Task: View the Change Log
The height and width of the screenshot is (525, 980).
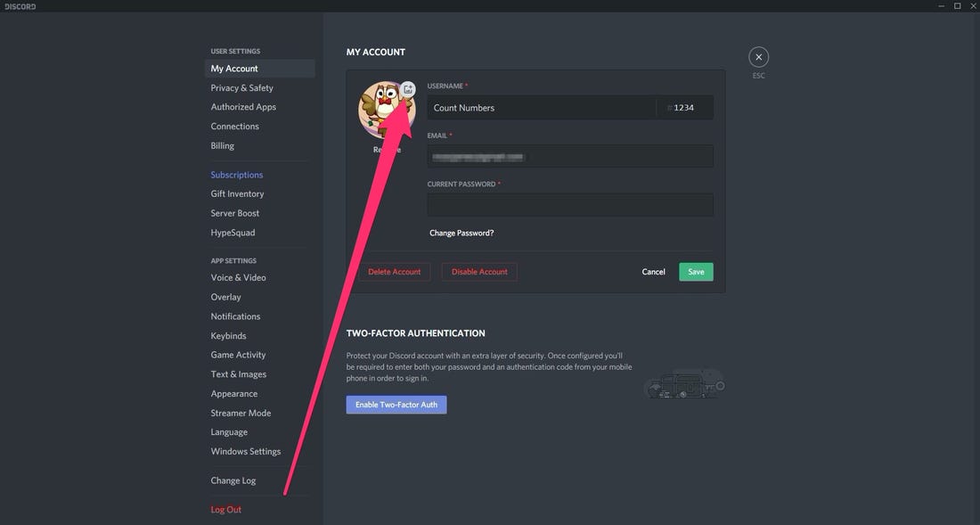Action: [233, 480]
